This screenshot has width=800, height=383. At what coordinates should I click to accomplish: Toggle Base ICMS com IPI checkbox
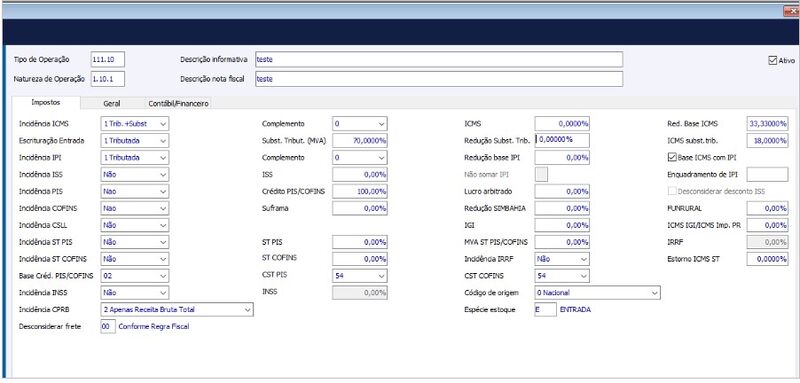[x=671, y=157]
